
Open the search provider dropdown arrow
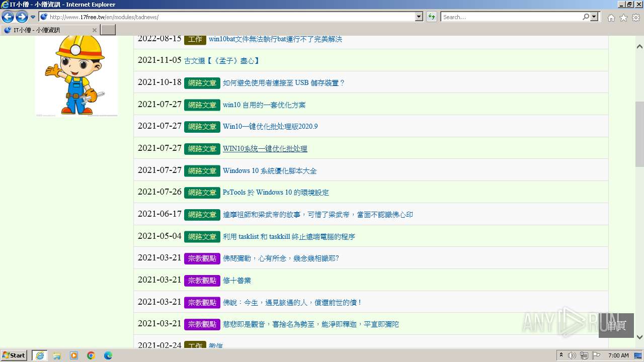[595, 17]
